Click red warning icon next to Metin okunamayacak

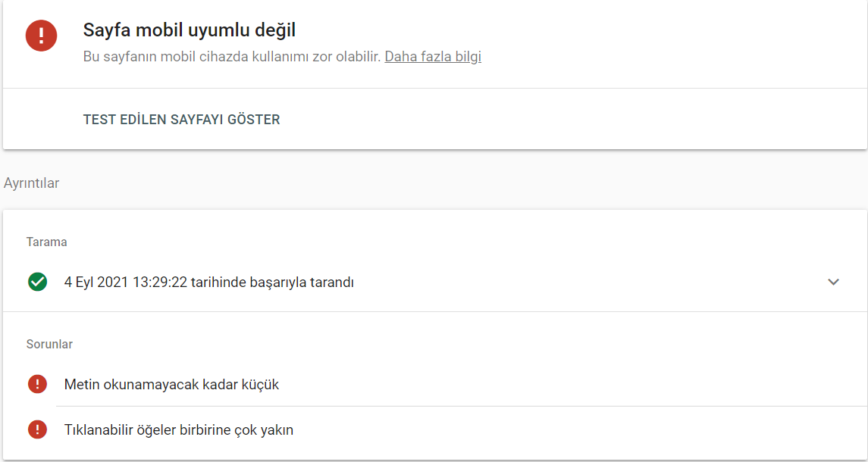tap(37, 384)
